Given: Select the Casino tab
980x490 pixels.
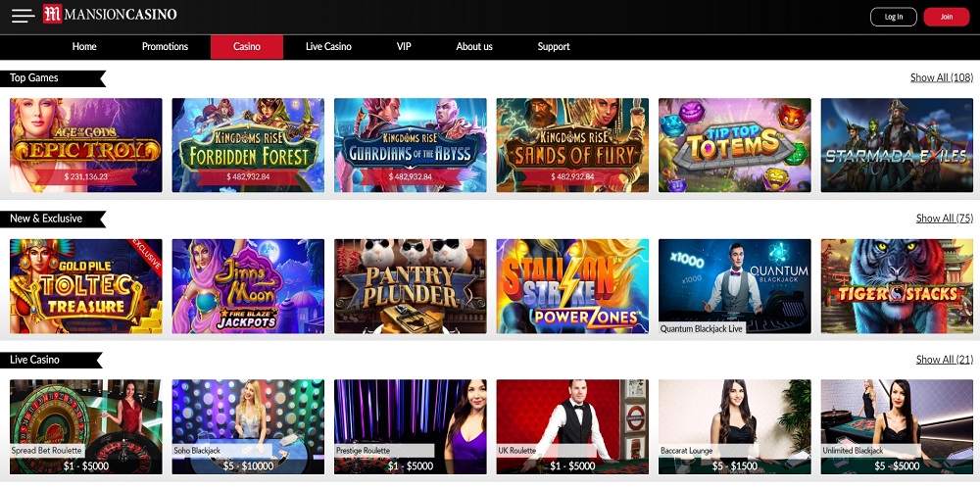Looking at the screenshot, I should click(247, 47).
